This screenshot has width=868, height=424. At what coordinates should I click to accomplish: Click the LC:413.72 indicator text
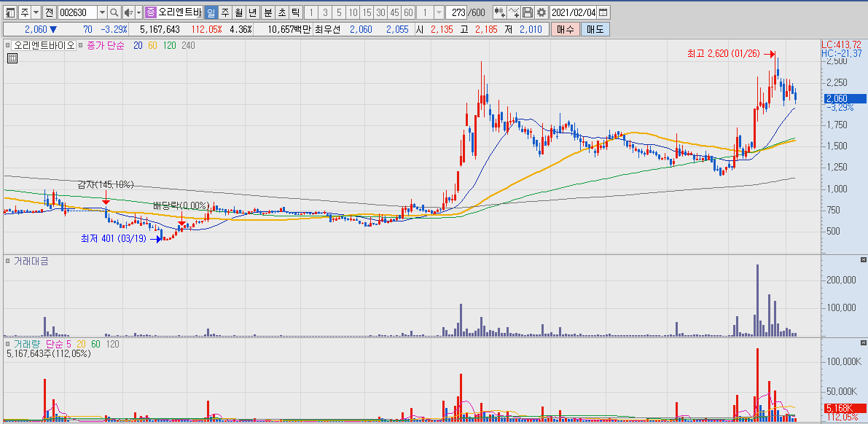pos(842,44)
